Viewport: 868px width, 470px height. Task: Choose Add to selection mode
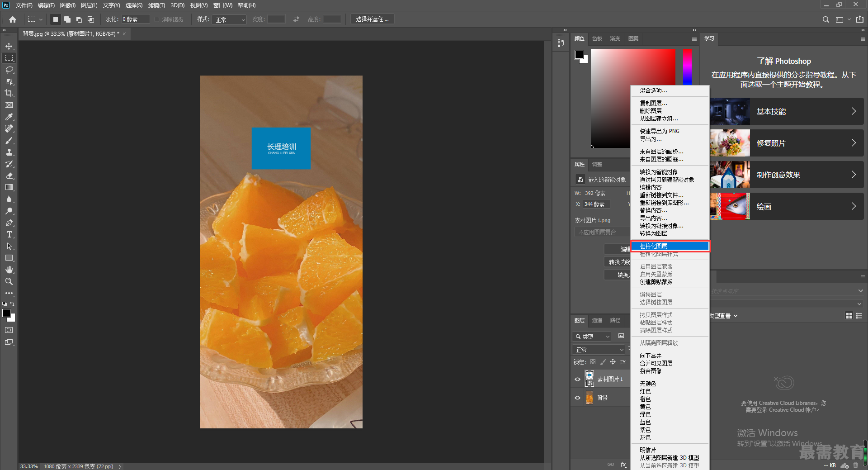[67, 19]
